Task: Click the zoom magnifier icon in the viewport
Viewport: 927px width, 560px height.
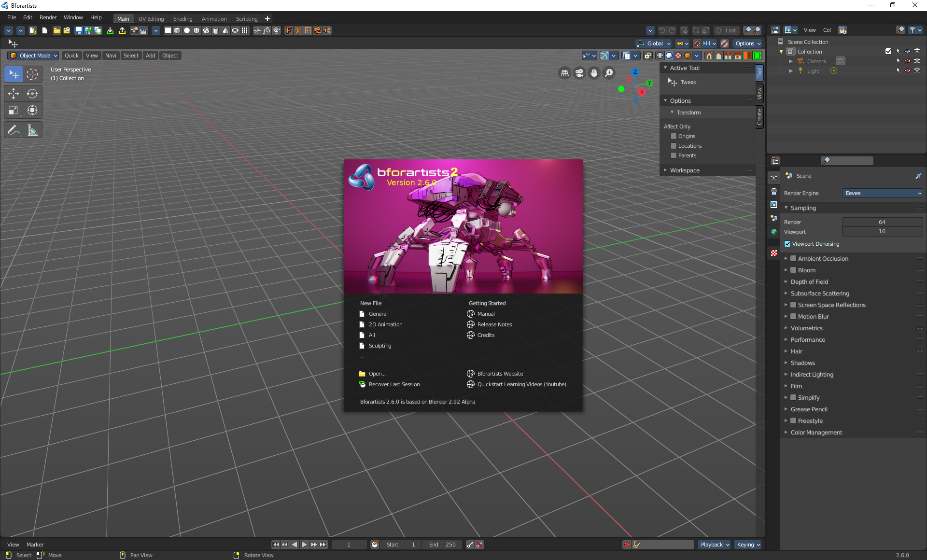Action: tap(609, 73)
